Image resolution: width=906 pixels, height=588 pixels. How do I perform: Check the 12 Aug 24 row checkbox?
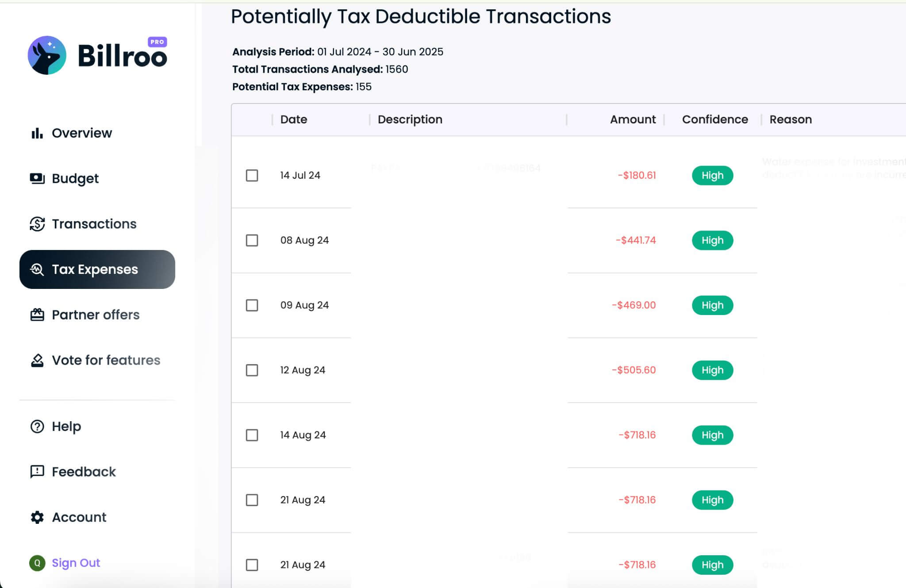tap(252, 370)
